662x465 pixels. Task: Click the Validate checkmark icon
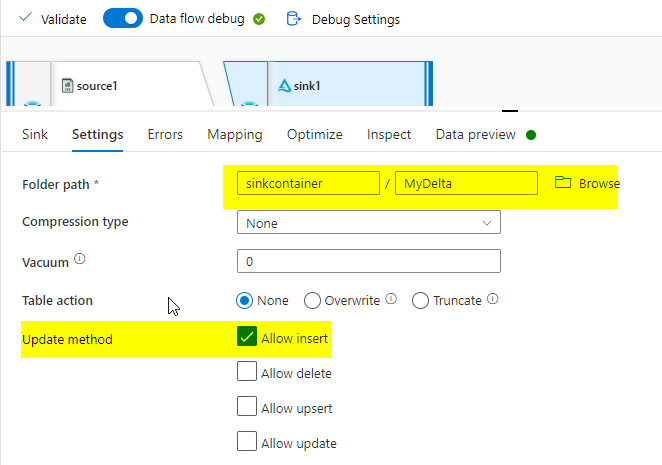click(x=25, y=19)
